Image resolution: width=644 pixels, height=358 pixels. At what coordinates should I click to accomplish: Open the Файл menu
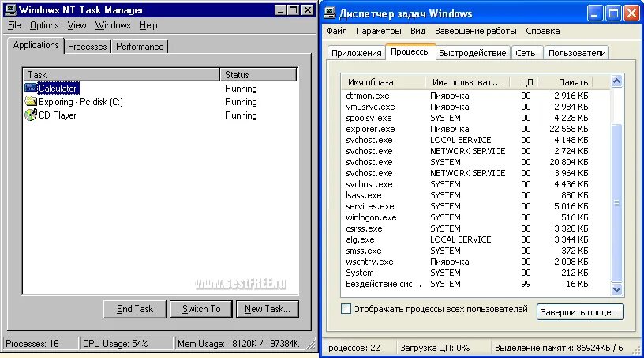[x=336, y=32]
